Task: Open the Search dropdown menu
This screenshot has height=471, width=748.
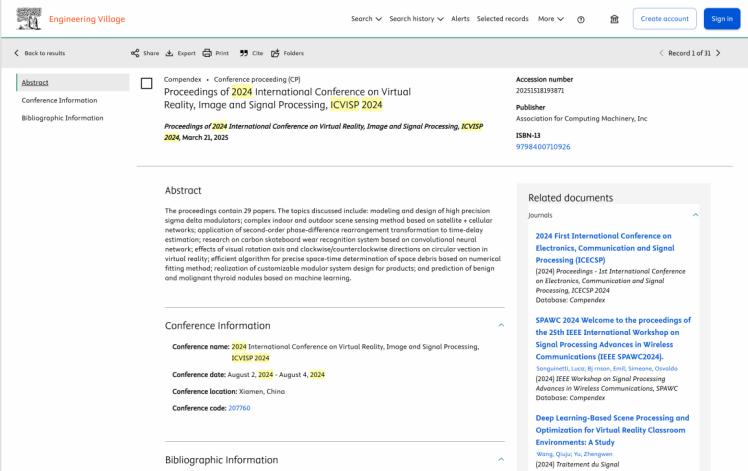Action: click(366, 19)
